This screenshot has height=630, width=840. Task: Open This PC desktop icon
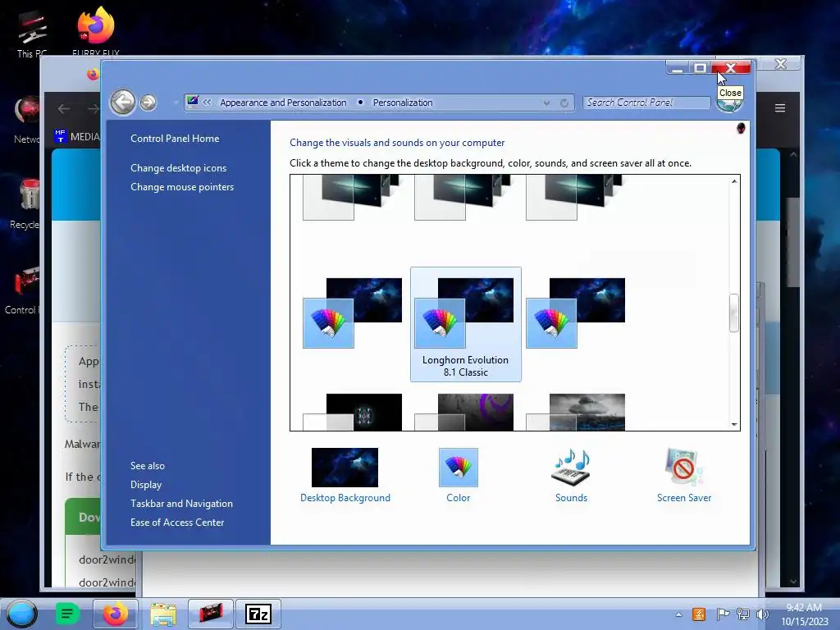pyautogui.click(x=32, y=33)
